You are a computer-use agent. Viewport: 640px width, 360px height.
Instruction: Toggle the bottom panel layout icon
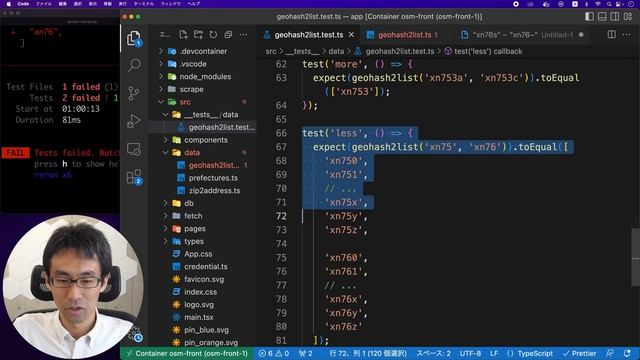click(602, 16)
